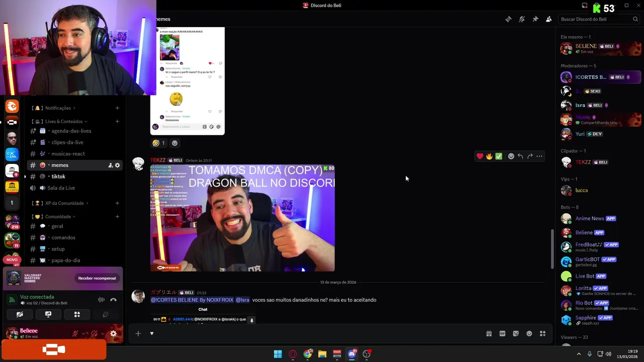Open the DMCA Dragon Ball video thumbnail
The image size is (644, 362).
243,218
